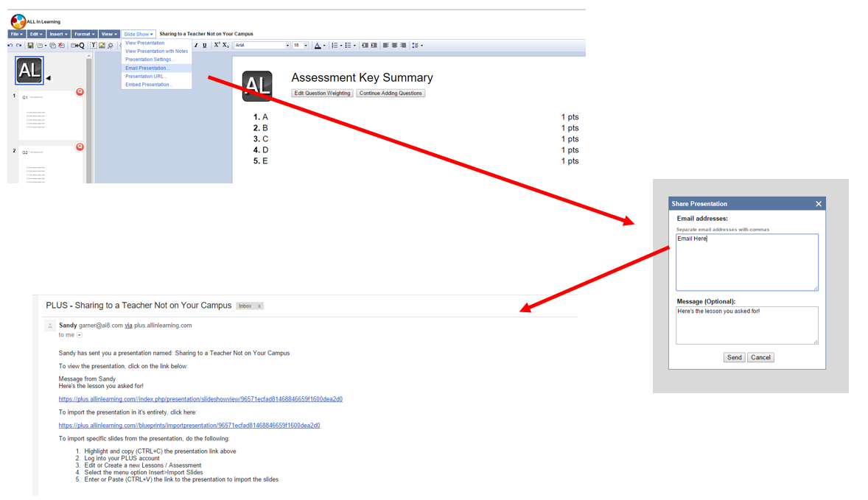868x500 pixels.
Task: Delete slide Q1 using red badge
Action: point(80,92)
